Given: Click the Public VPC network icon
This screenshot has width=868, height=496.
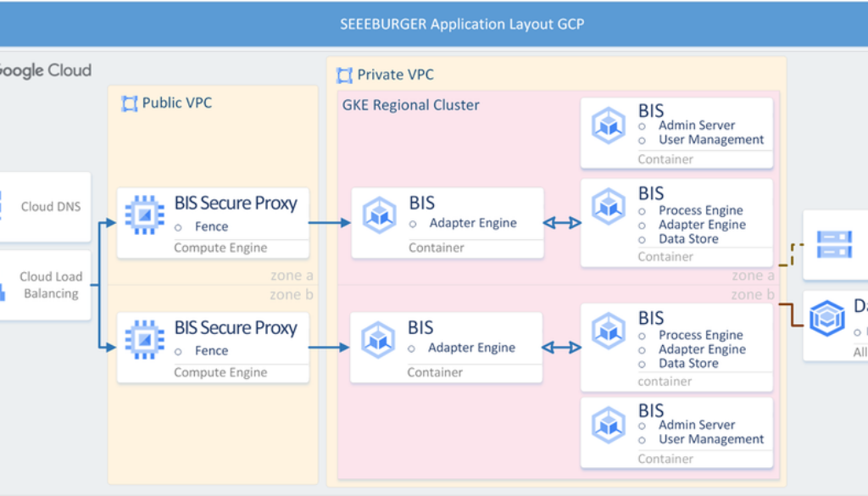Looking at the screenshot, I should coord(129,103).
